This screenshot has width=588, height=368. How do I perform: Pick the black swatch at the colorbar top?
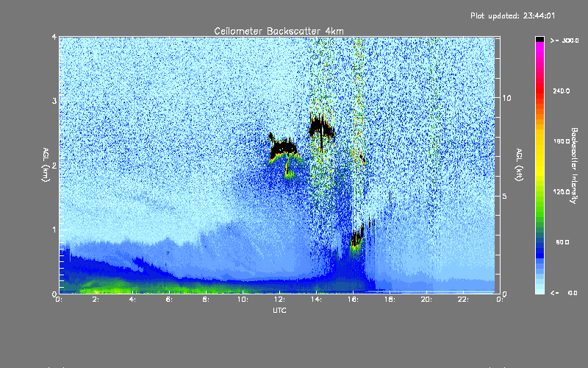pos(539,39)
